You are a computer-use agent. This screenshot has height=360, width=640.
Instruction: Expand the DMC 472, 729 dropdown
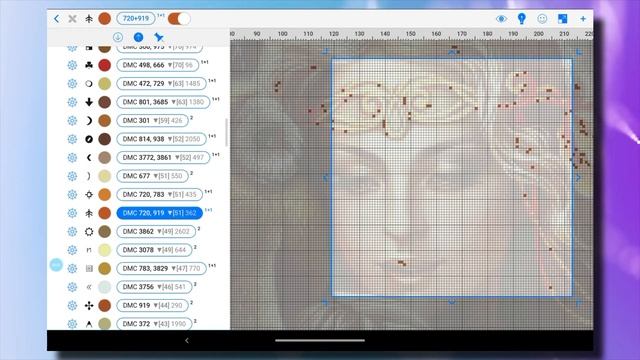point(161,83)
